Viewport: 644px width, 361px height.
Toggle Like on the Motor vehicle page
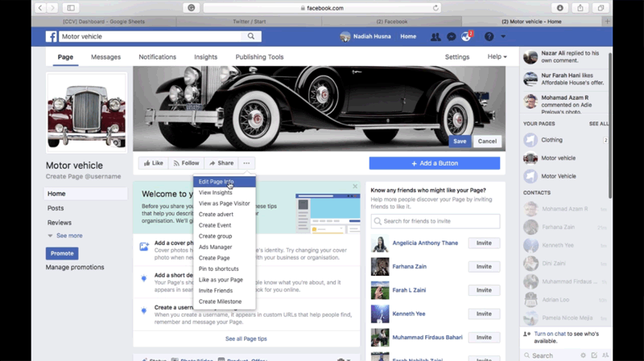pyautogui.click(x=152, y=163)
